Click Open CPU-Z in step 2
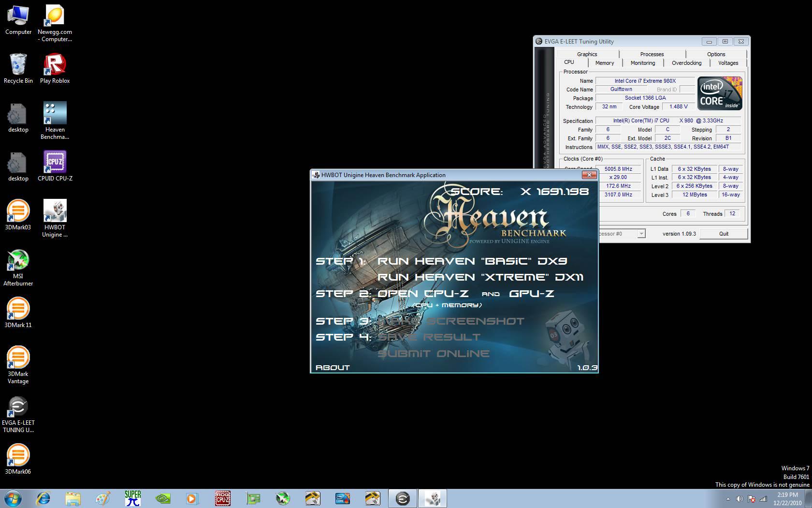 pyautogui.click(x=423, y=294)
